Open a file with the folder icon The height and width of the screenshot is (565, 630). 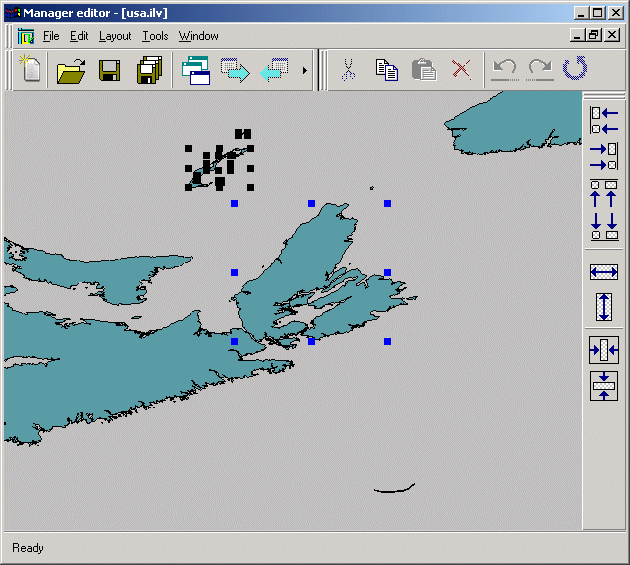coord(71,70)
